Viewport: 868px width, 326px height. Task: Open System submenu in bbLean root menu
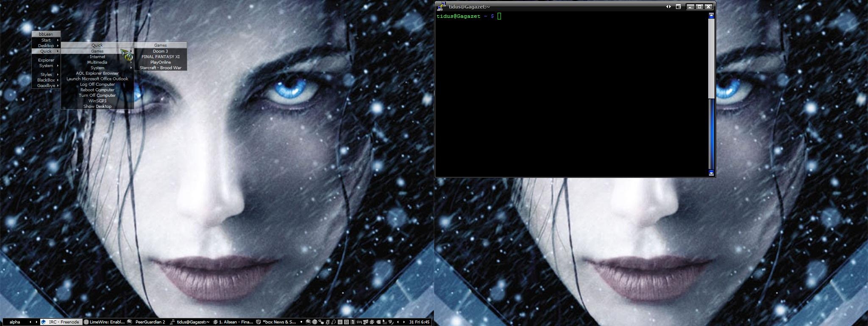tap(46, 65)
